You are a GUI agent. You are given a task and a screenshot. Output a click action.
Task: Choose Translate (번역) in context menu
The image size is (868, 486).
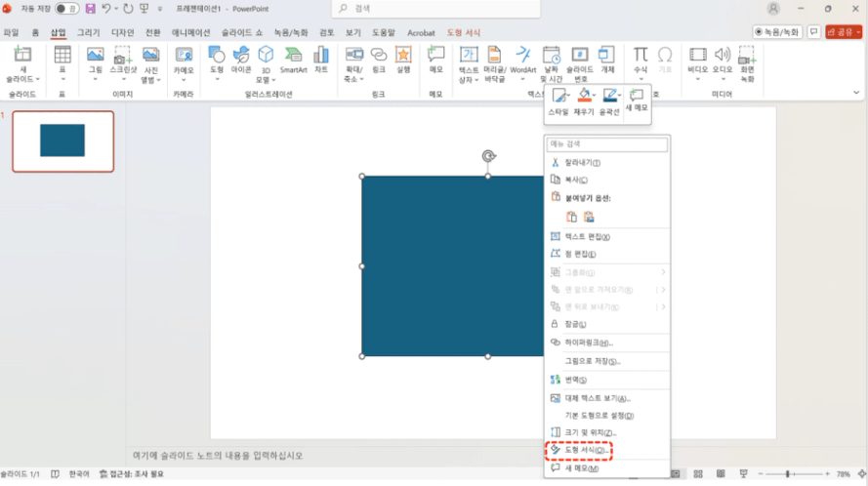[x=607, y=380]
